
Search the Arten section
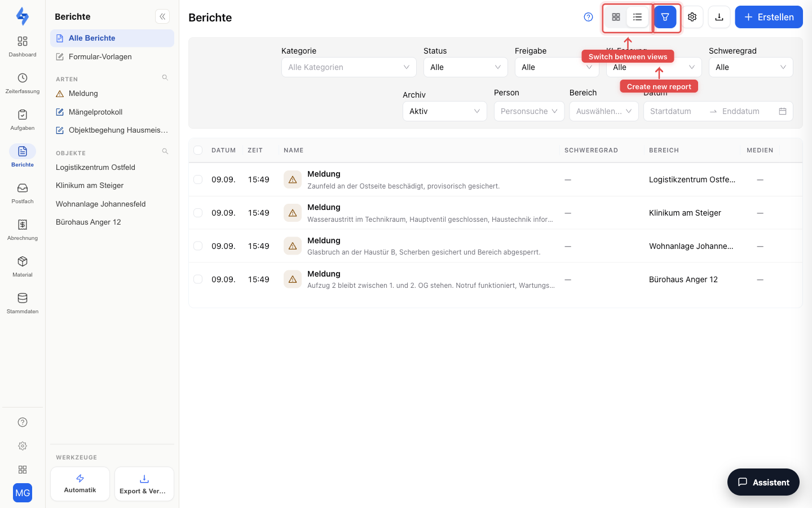pos(165,78)
